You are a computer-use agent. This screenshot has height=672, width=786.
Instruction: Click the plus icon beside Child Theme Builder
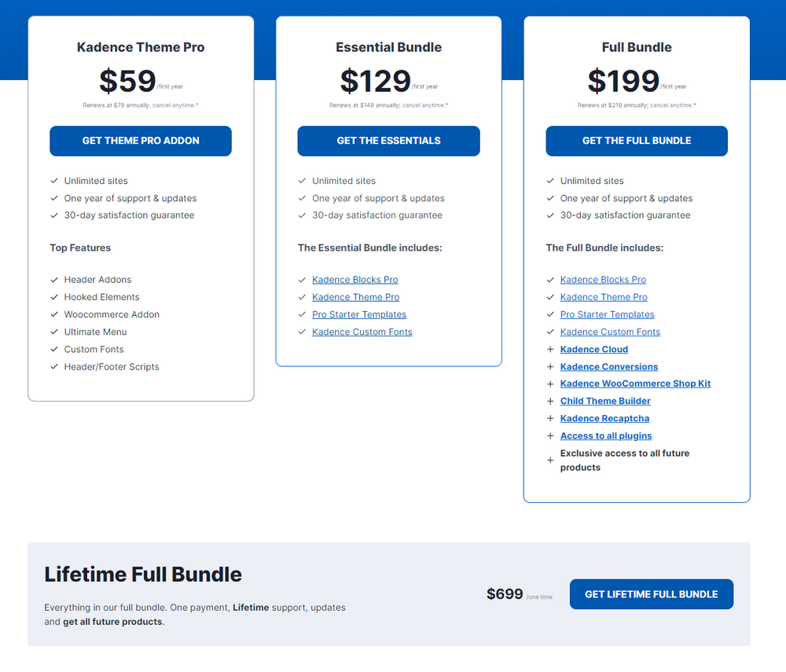pos(550,401)
